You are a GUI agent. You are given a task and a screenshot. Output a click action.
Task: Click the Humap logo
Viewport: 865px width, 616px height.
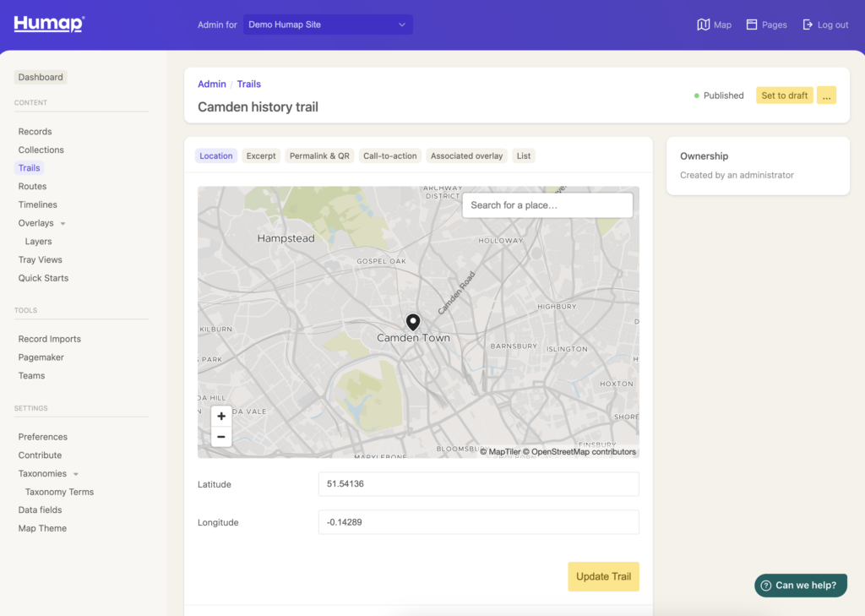pos(49,24)
